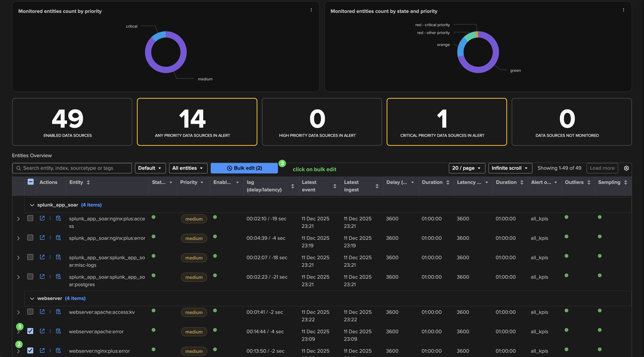Open the Infinite scroll mode menu
The height and width of the screenshot is (357, 644).
coord(510,168)
